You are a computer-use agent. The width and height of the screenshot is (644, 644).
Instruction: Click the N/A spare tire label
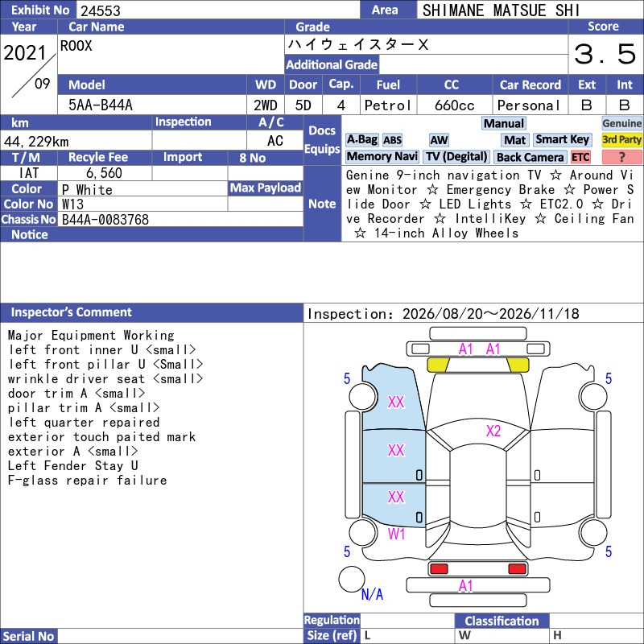pos(372,594)
